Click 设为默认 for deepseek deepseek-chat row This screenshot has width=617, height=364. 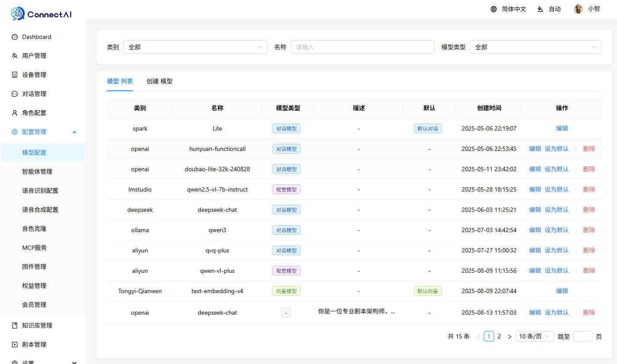556,210
